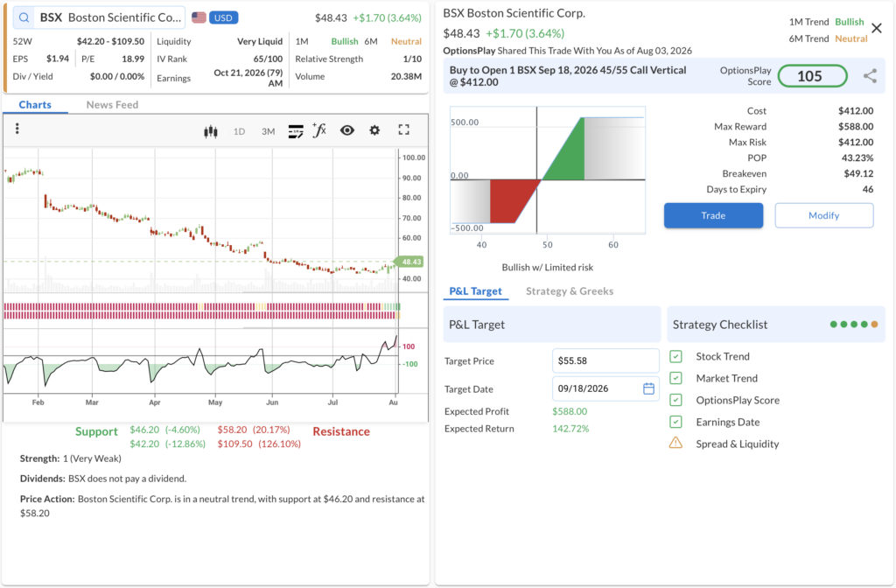
Task: Click the symbol search magnifier icon
Action: pos(24,17)
